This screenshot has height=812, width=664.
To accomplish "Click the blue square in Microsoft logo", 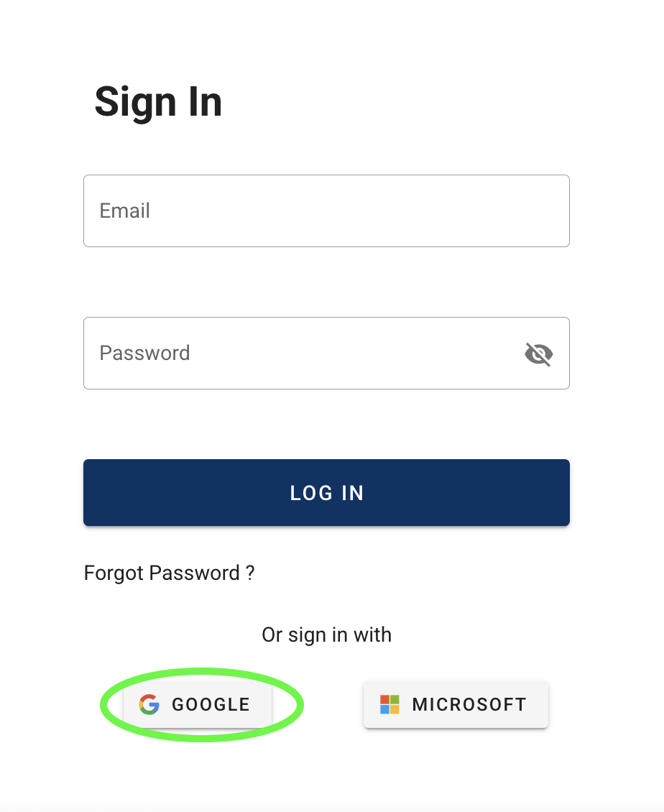I will coord(384,709).
